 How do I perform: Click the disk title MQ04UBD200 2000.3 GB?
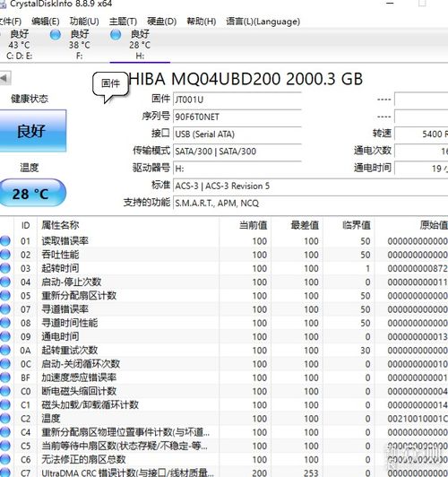[267, 79]
